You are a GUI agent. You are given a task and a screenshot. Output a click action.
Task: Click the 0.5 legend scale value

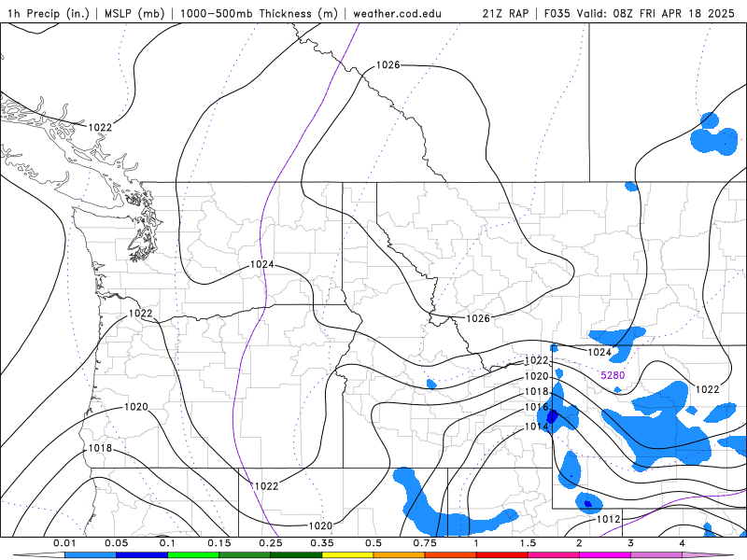click(x=373, y=543)
